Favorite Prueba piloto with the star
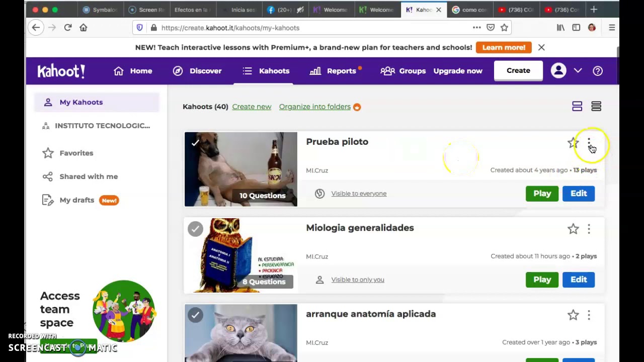The height and width of the screenshot is (362, 644). (573, 143)
